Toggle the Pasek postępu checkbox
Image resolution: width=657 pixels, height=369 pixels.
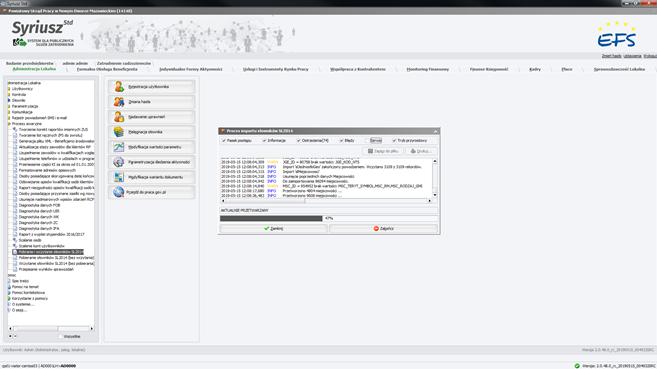[x=224, y=141]
